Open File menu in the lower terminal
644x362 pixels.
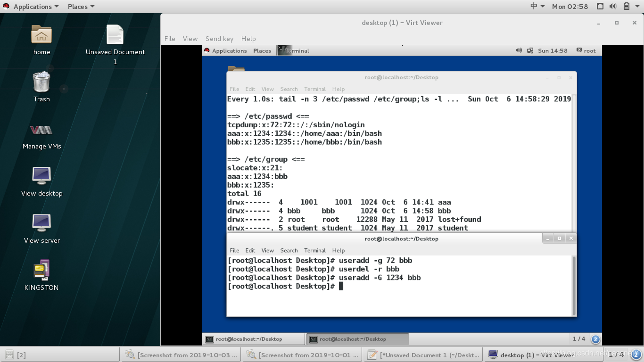point(234,250)
